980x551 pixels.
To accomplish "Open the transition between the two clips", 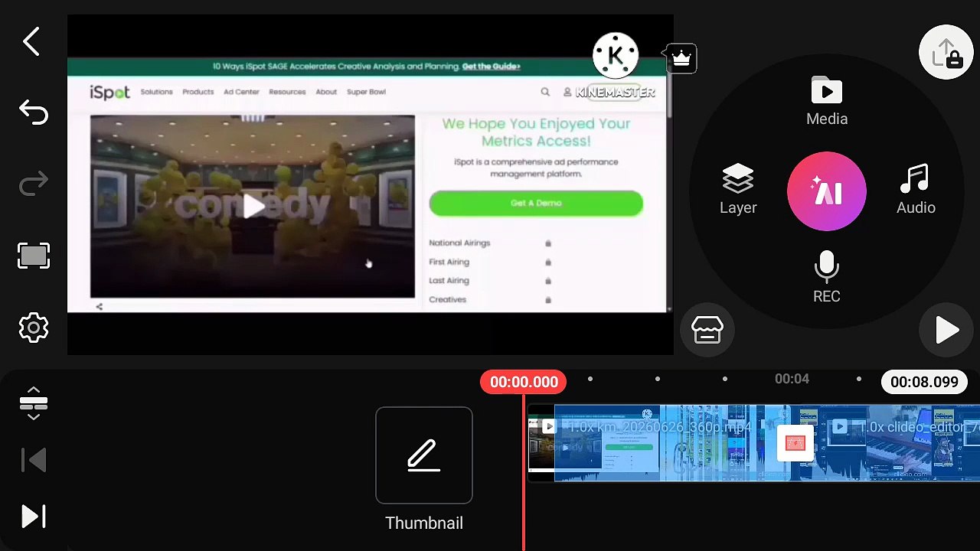I will (x=795, y=443).
